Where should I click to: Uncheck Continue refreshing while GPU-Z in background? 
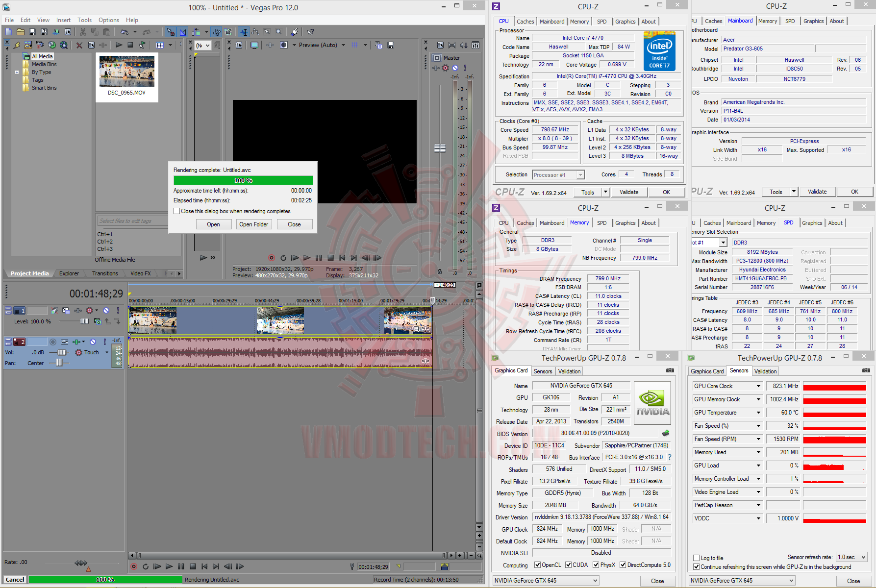pos(696,567)
